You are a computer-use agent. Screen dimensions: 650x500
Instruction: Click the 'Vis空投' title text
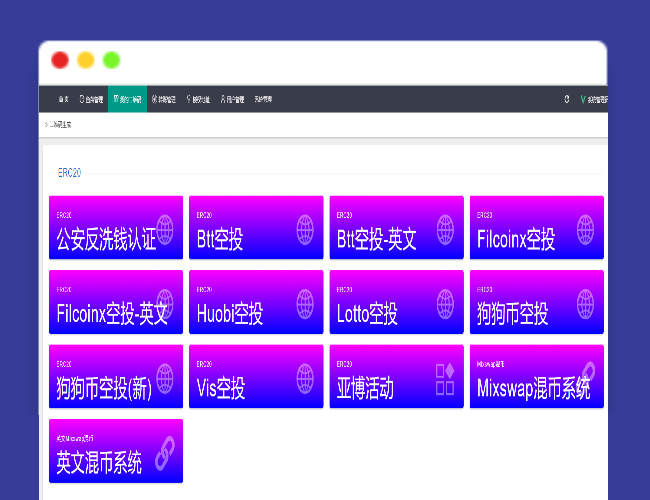221,388
